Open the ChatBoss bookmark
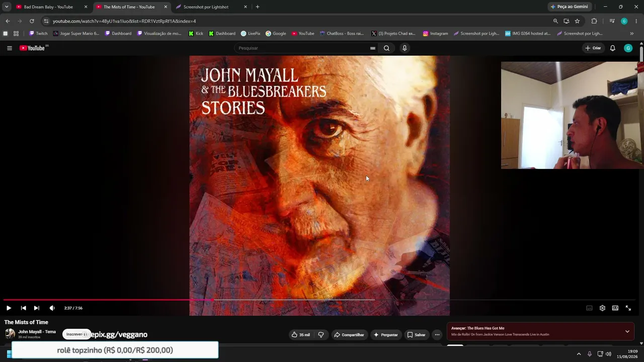Image resolution: width=644 pixels, height=362 pixels. tap(342, 34)
